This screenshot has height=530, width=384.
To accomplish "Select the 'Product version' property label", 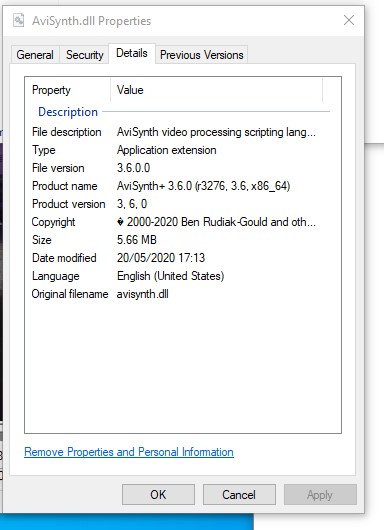I will (69, 204).
